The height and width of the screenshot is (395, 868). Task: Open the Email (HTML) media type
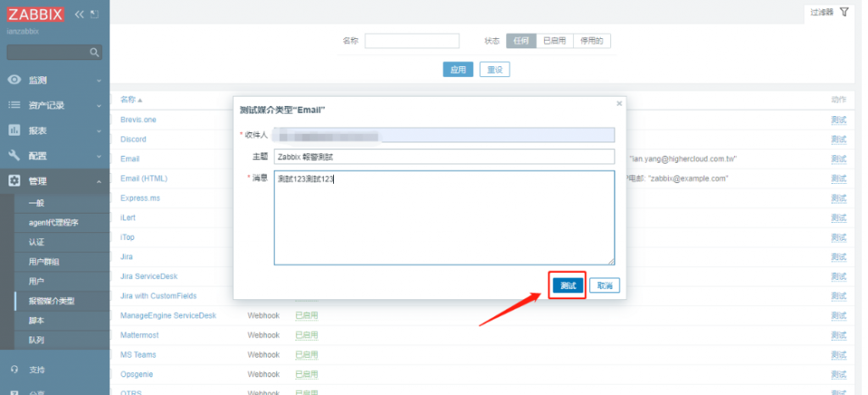pos(144,178)
